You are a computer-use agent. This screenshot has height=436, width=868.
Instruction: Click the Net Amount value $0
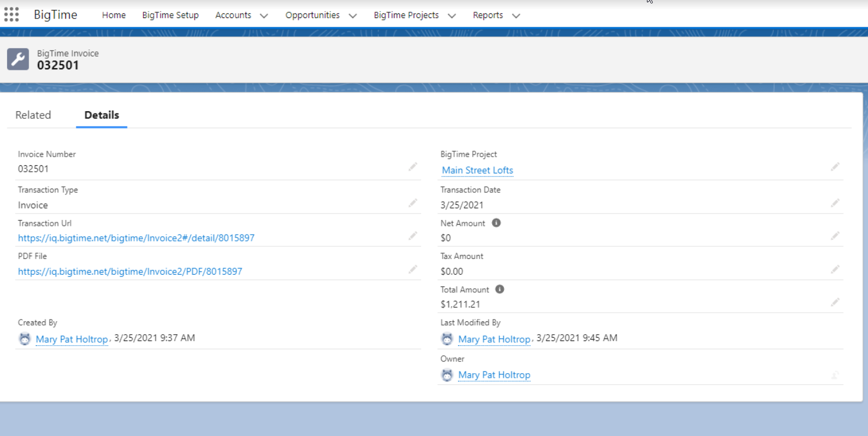pos(446,238)
